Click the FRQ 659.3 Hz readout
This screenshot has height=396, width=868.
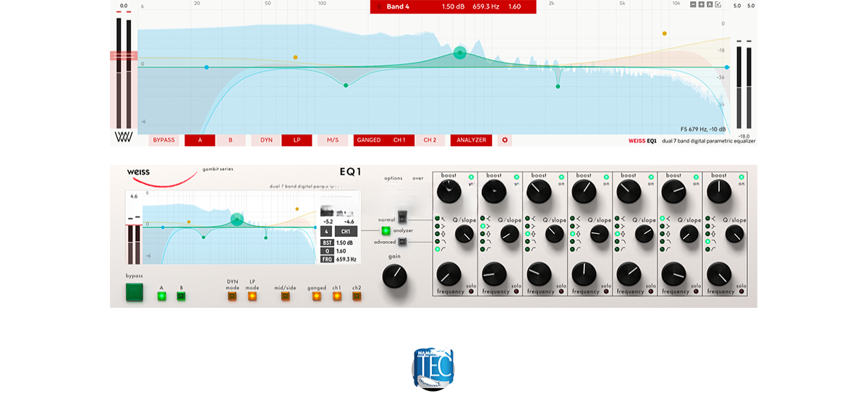click(x=339, y=258)
